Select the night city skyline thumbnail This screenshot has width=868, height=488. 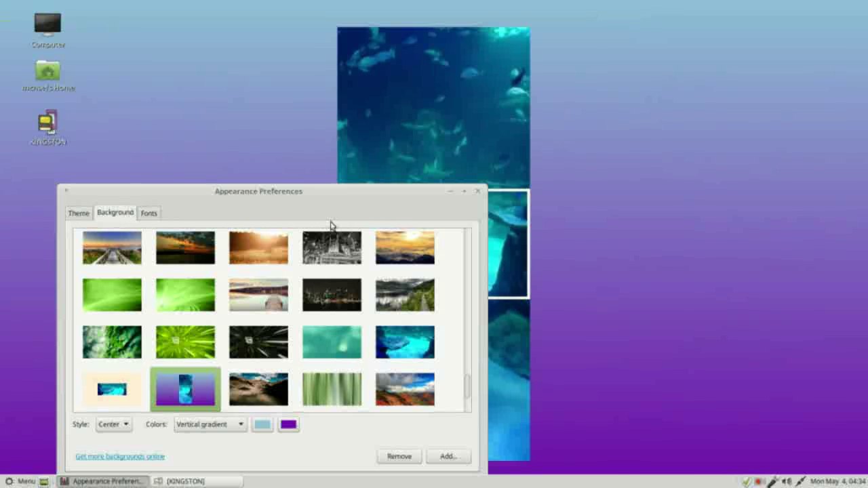(x=332, y=295)
